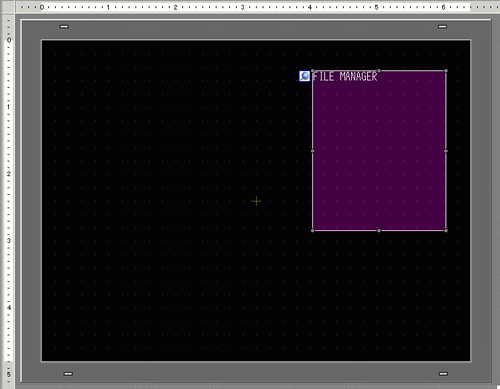Click the bottom-left selection handle of the purple box
Viewport: 500px width, 389px height.
(x=313, y=230)
